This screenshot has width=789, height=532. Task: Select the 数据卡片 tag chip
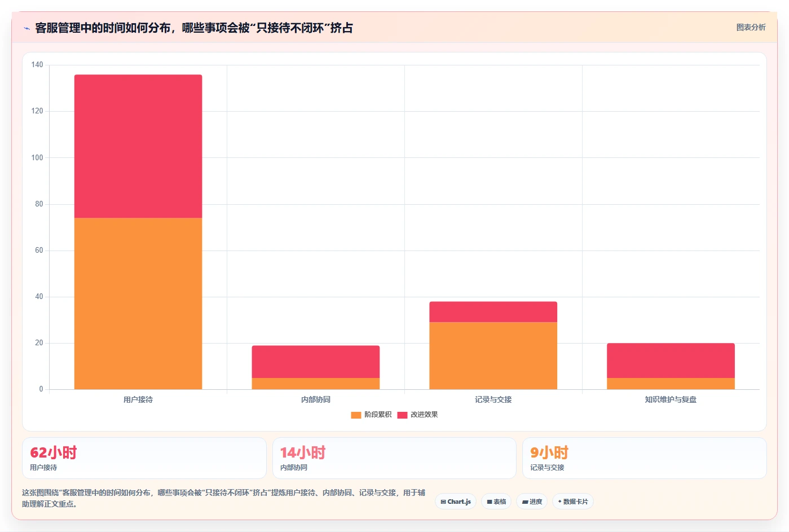pos(573,502)
